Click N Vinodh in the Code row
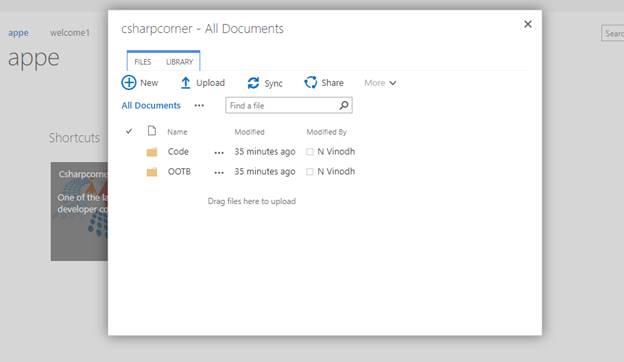624x362 pixels. (x=336, y=152)
